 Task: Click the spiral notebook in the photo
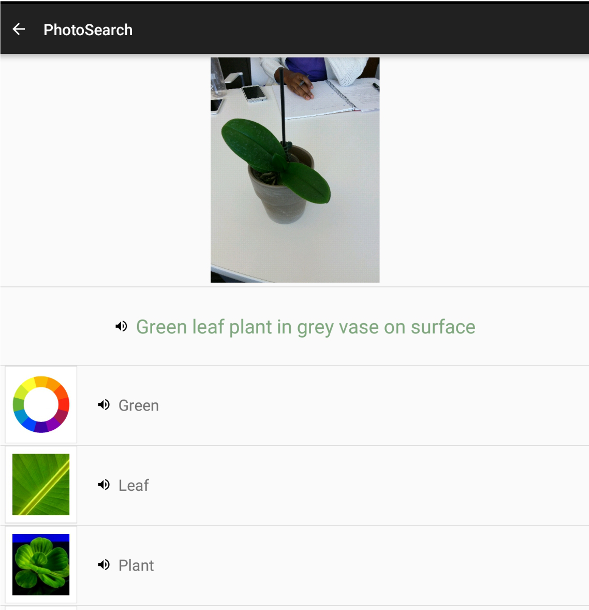(x=329, y=97)
